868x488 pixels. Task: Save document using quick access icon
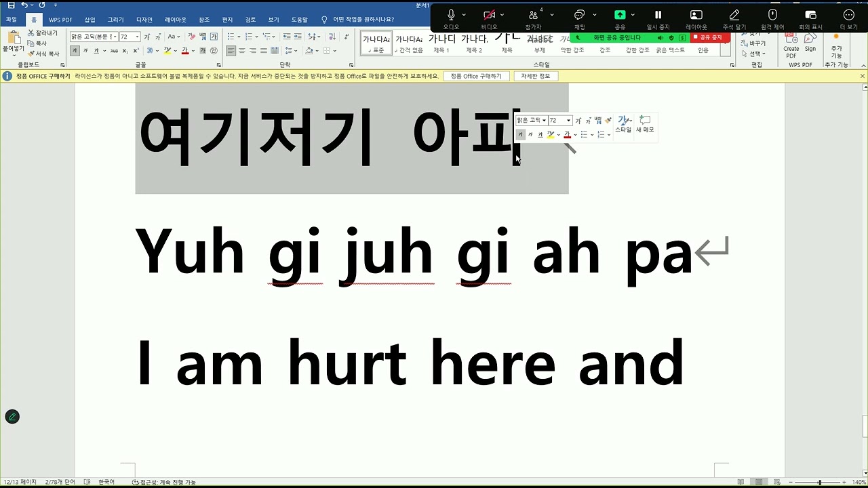pos(11,5)
